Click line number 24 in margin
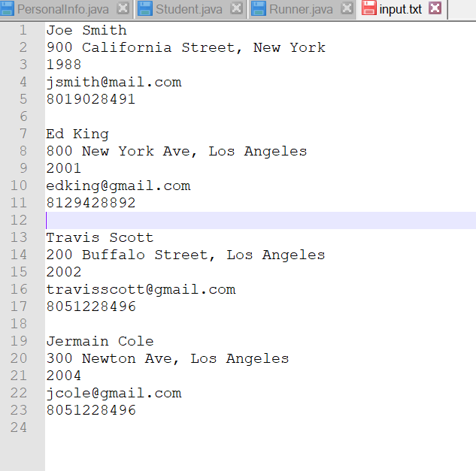Viewport: 476px width, 471px height. (x=19, y=427)
